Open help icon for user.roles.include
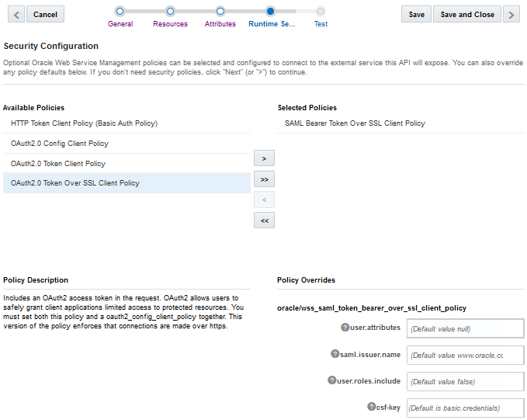This screenshot has height=420, width=527. pyautogui.click(x=331, y=380)
